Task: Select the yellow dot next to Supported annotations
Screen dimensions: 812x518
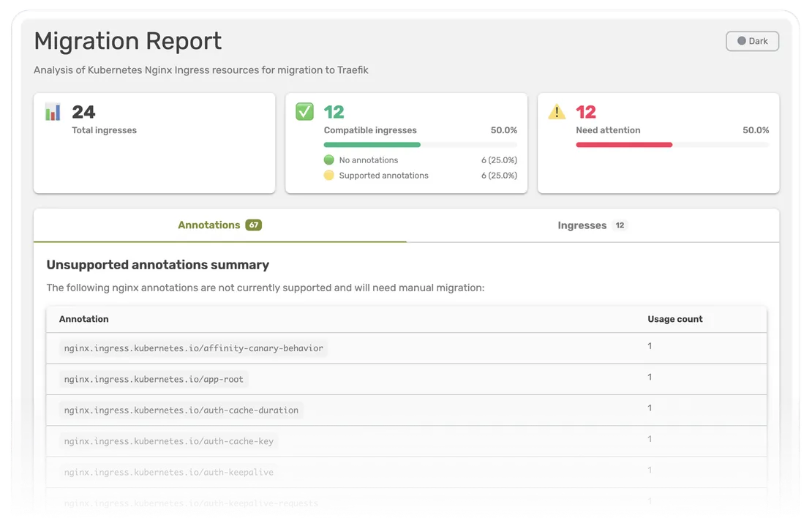Action: point(328,176)
